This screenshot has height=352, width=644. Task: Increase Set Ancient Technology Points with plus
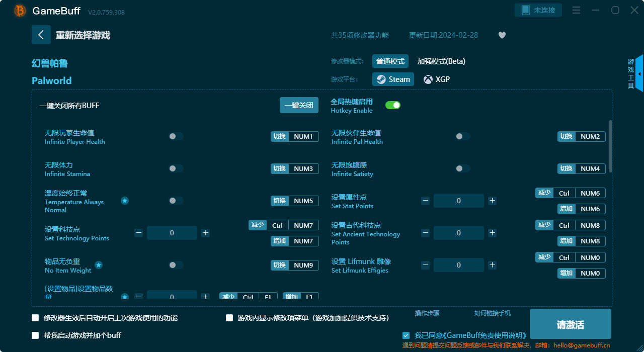click(492, 233)
